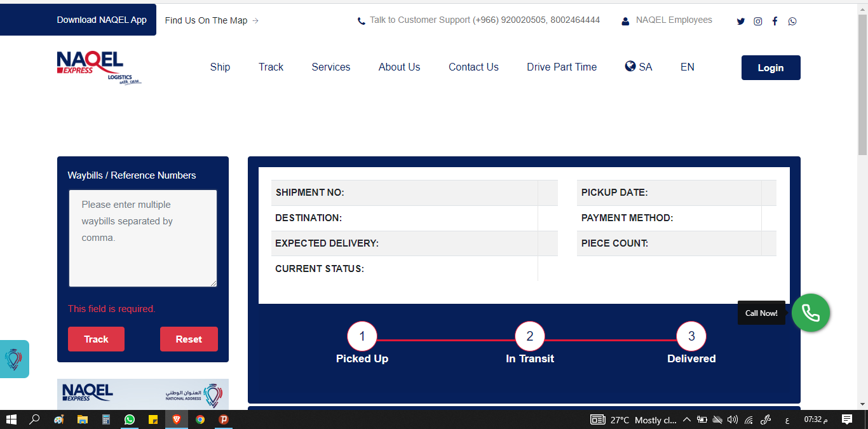This screenshot has width=868, height=429.
Task: Open Track menu item
Action: [271, 67]
